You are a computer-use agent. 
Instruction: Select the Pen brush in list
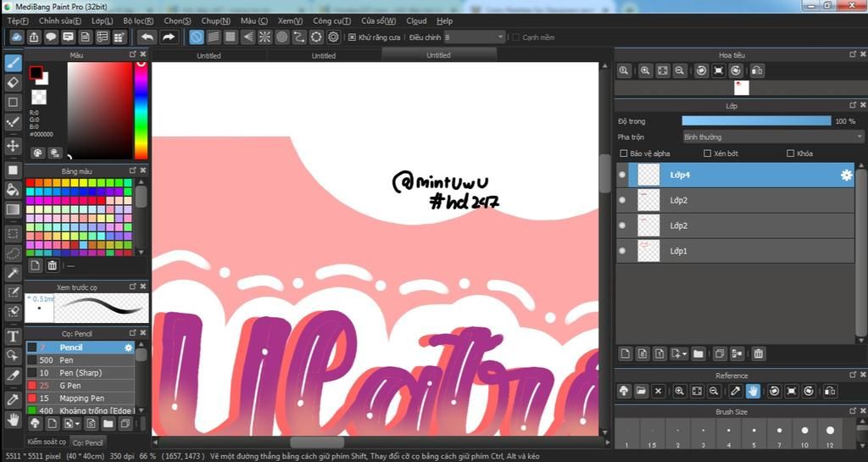[81, 360]
